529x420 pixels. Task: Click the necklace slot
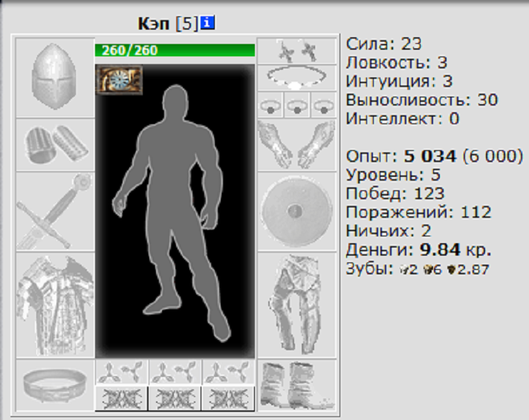(296, 77)
